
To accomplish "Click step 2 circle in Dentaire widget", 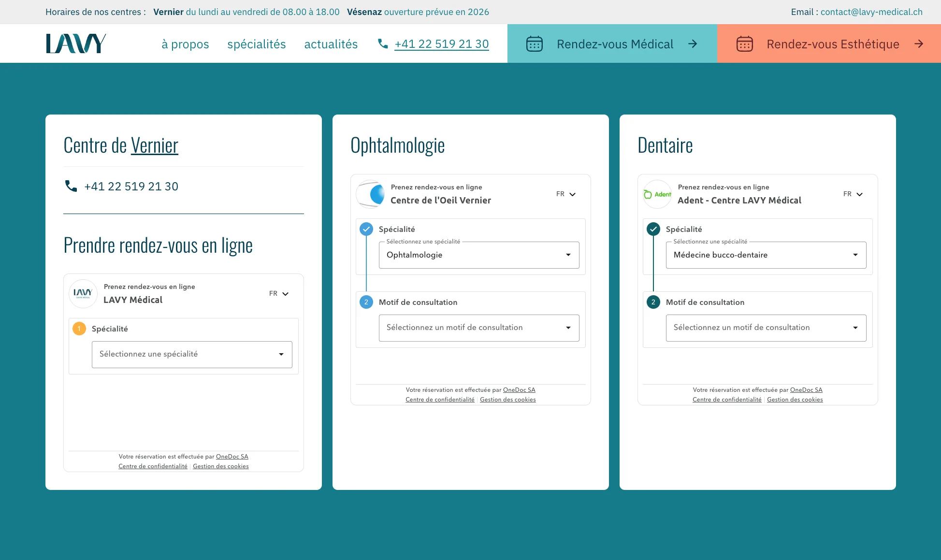I will (x=653, y=302).
